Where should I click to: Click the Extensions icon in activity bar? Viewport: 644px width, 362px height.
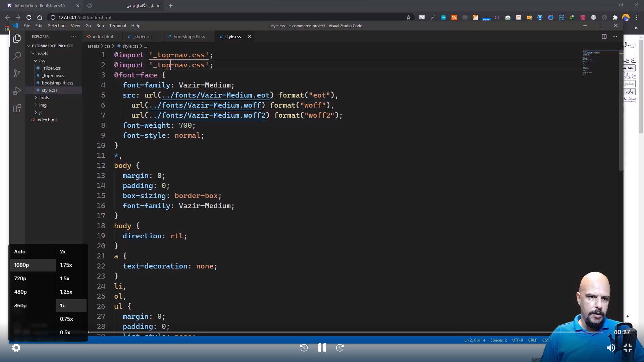pos(17,108)
